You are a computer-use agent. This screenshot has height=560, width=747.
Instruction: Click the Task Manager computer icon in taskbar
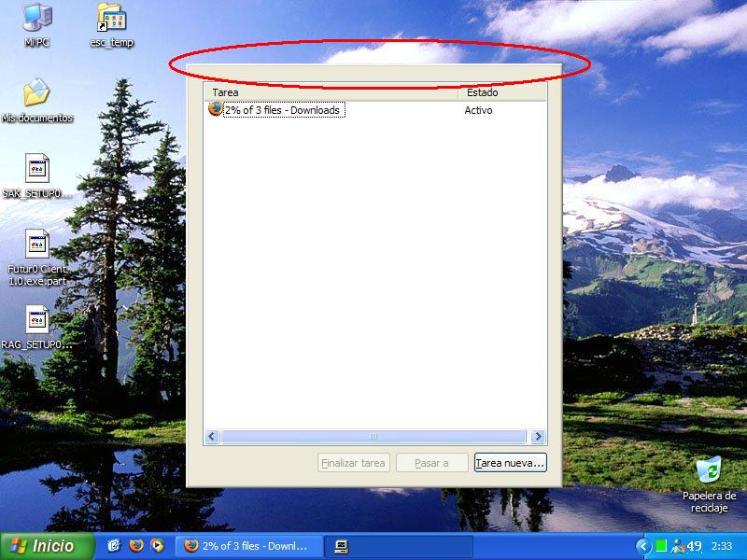point(342,546)
